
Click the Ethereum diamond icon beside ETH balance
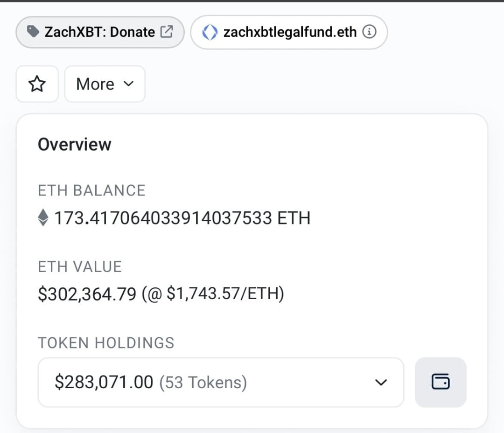(x=43, y=217)
